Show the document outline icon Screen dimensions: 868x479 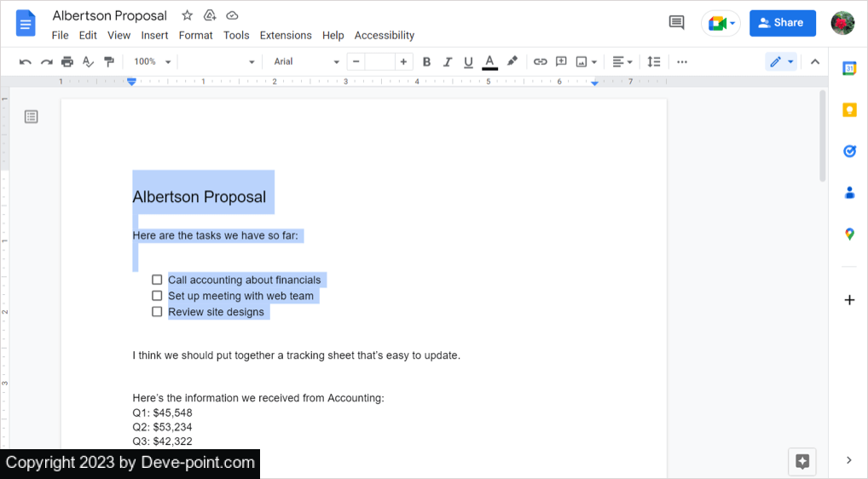coord(32,117)
